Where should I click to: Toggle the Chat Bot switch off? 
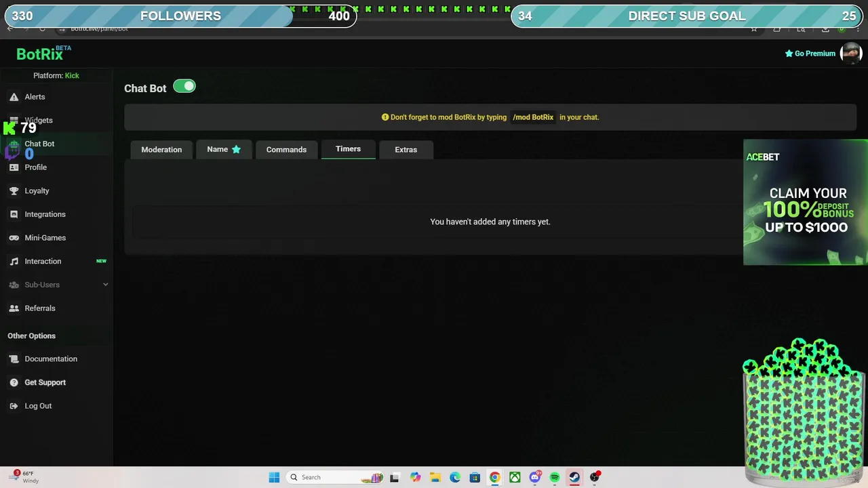coord(184,86)
